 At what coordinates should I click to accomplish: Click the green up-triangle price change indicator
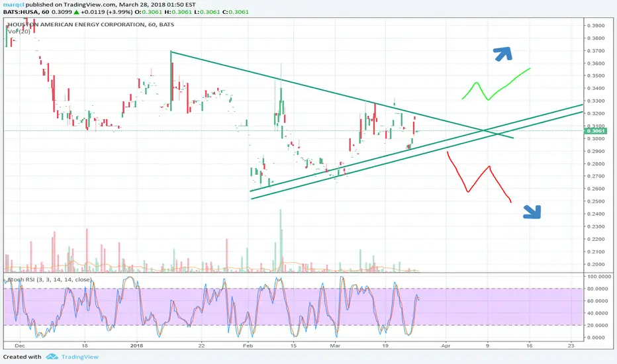[76, 12]
